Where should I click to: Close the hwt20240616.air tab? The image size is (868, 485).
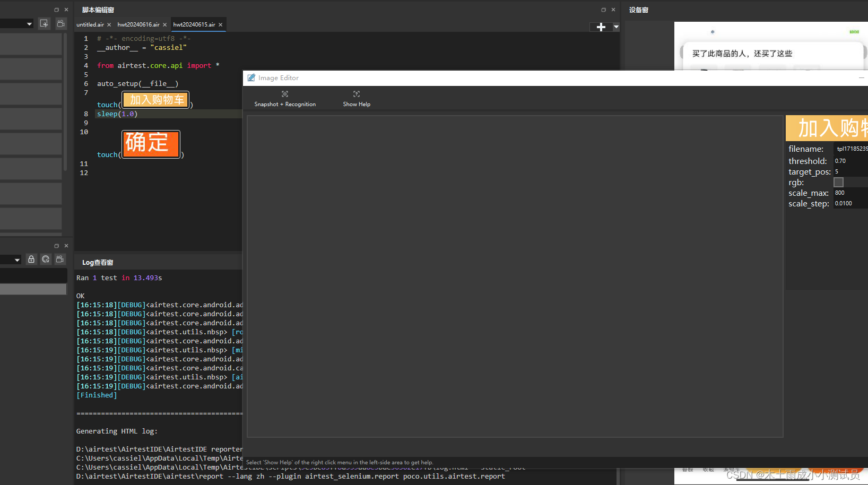click(x=165, y=25)
